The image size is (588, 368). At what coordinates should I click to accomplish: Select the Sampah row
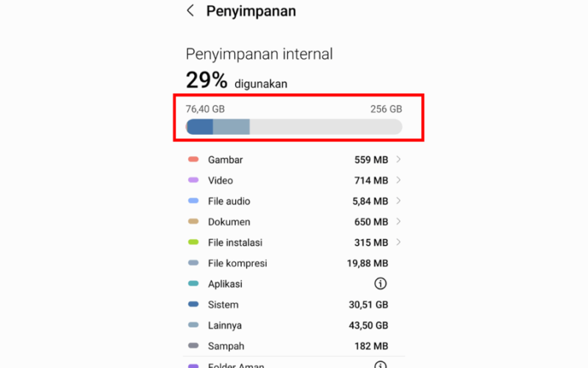coord(294,346)
